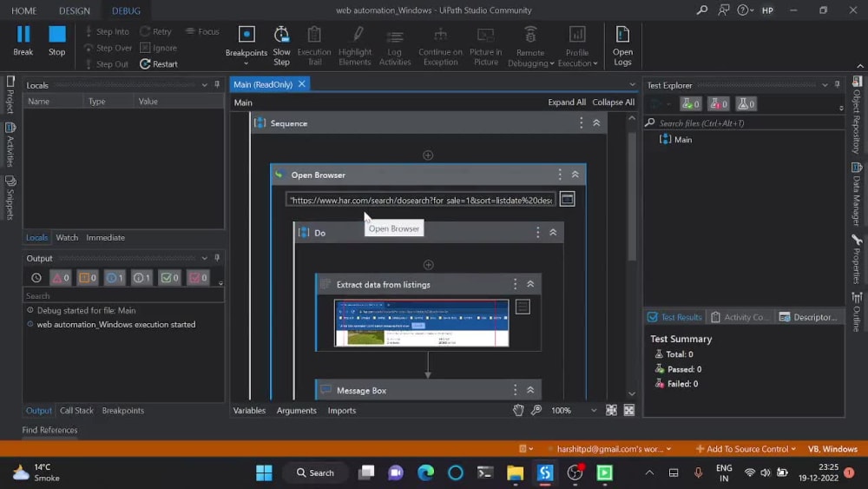Select Main in Test Explorer
868x489 pixels.
coord(682,140)
